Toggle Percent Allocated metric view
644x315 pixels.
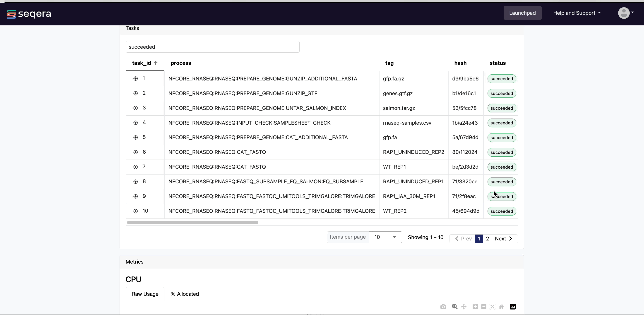[184, 294]
